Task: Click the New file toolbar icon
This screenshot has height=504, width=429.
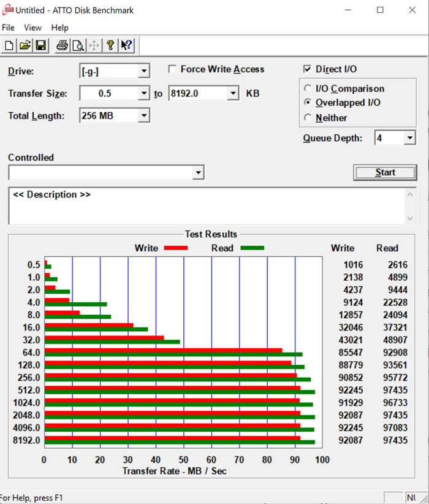Action: coord(10,45)
